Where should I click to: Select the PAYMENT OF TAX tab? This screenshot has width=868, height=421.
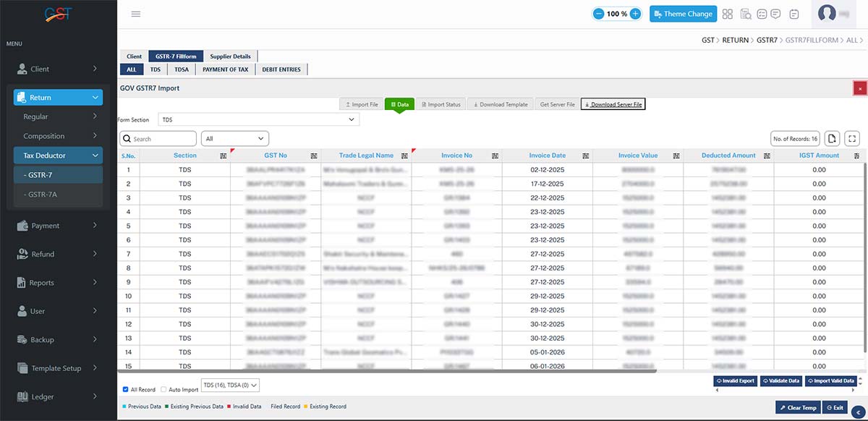tap(225, 69)
